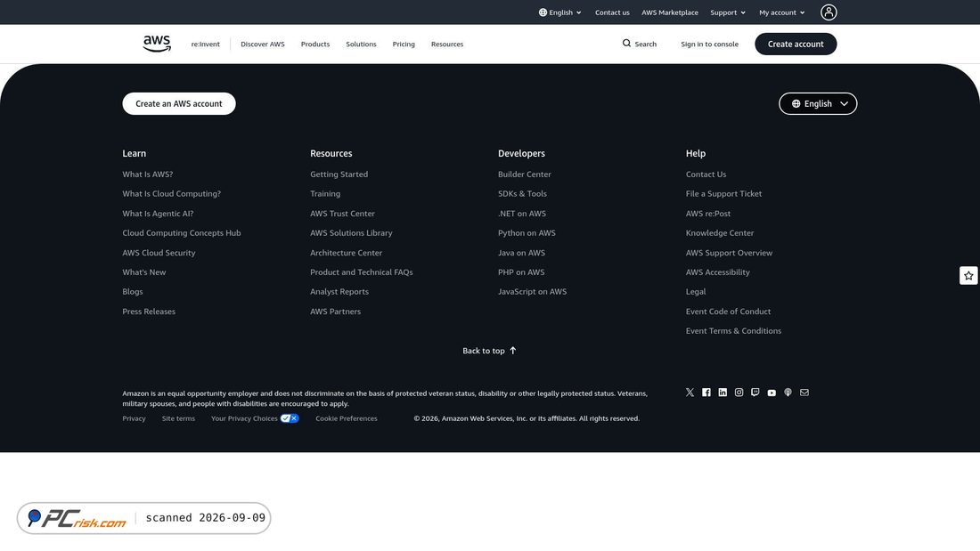Open the Products menu
This screenshot has width=980, height=551.
coord(315,44)
